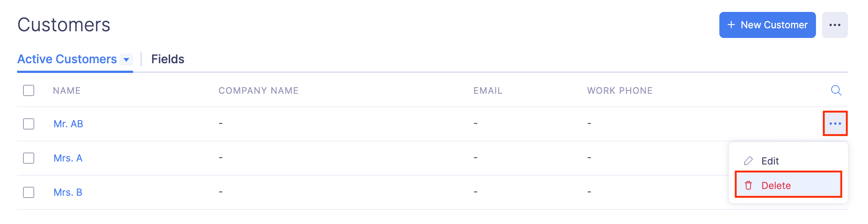Click the pencil icon beside Edit
Image resolution: width=868 pixels, height=224 pixels.
click(748, 161)
